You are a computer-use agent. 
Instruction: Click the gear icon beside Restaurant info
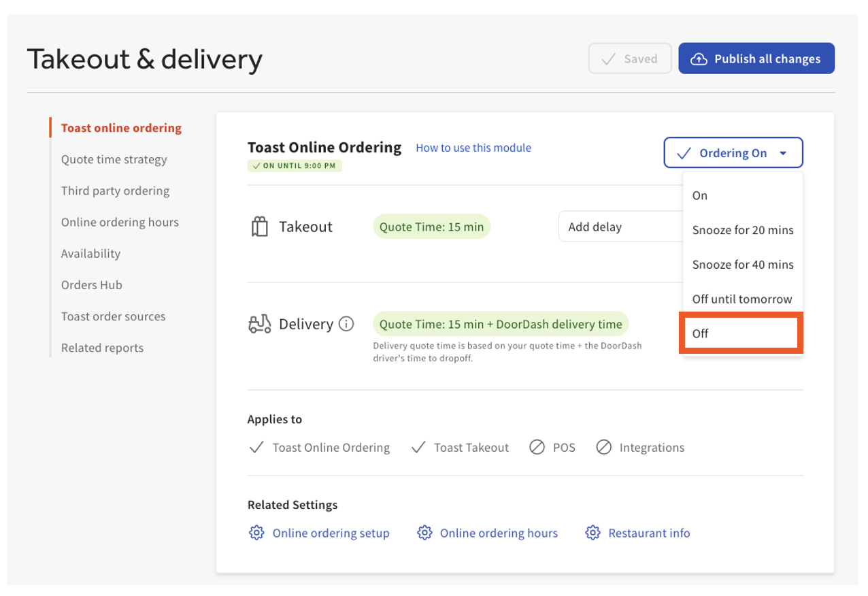(592, 533)
